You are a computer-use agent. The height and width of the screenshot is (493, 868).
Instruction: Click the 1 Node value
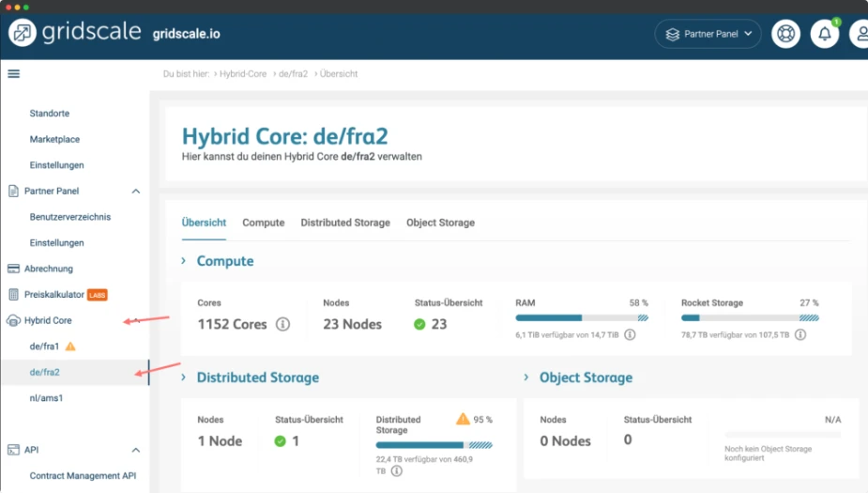220,441
